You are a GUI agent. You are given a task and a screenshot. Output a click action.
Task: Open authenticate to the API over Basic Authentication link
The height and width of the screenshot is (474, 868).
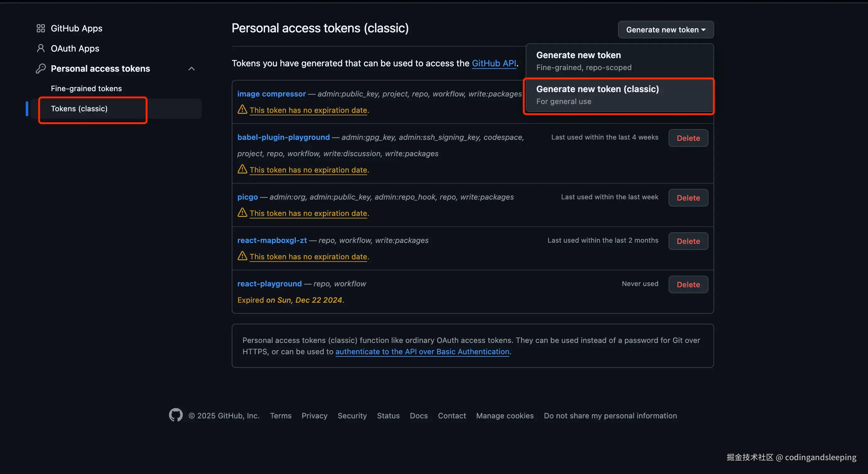(x=422, y=351)
